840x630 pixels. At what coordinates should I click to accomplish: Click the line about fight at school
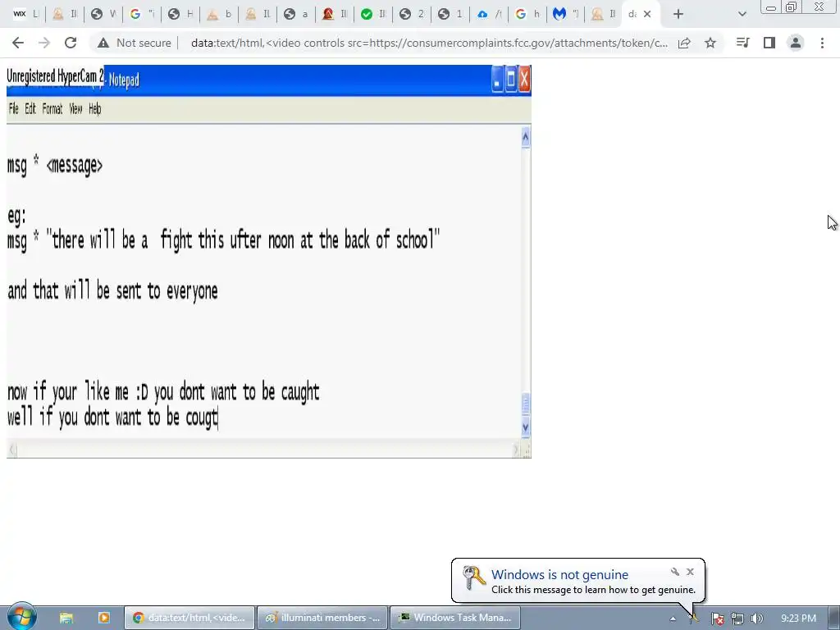(x=223, y=240)
